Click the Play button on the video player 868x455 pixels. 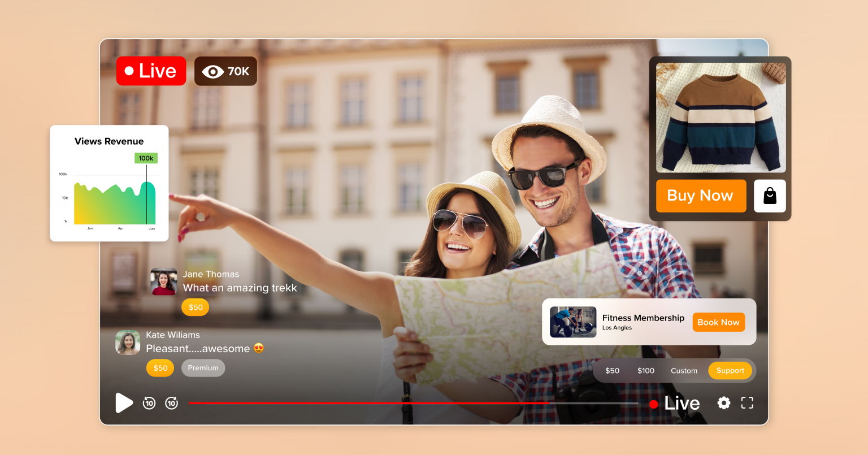click(124, 402)
